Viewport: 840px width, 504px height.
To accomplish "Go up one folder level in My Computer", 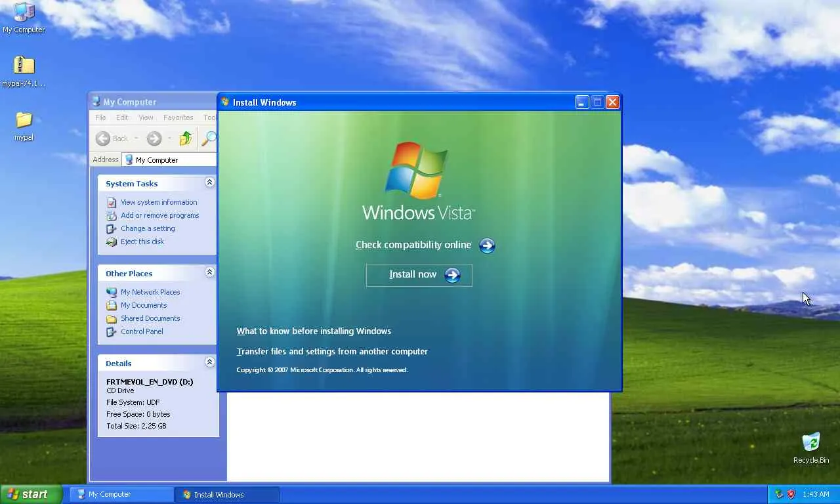I will 186,138.
